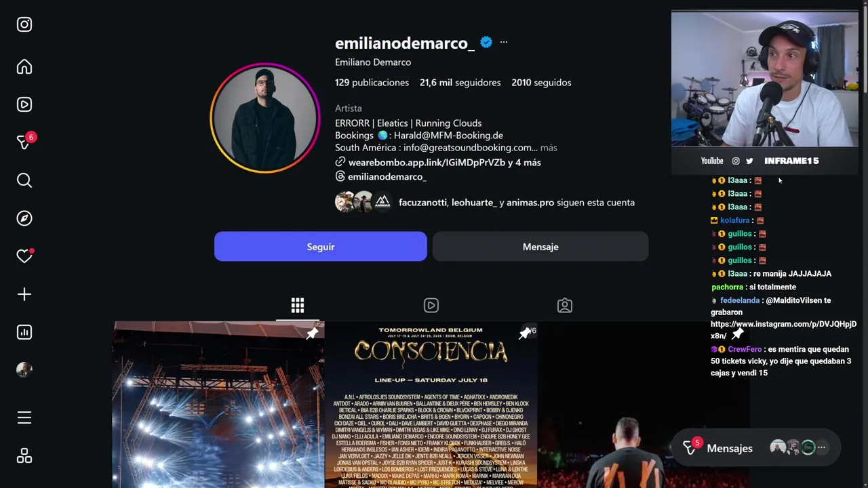Viewport: 868px width, 488px height.
Task: Open profile options three-dot menu
Action: coord(503,42)
